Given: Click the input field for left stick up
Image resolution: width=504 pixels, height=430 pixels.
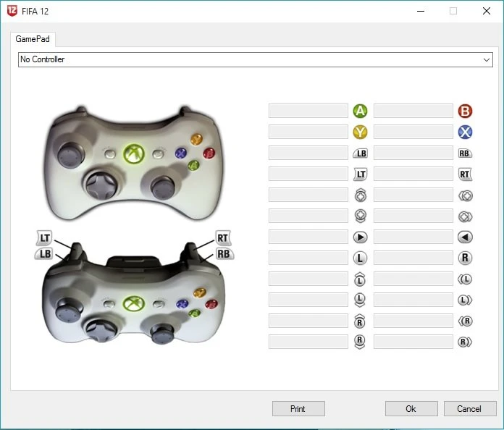Looking at the screenshot, I should click(x=308, y=279).
